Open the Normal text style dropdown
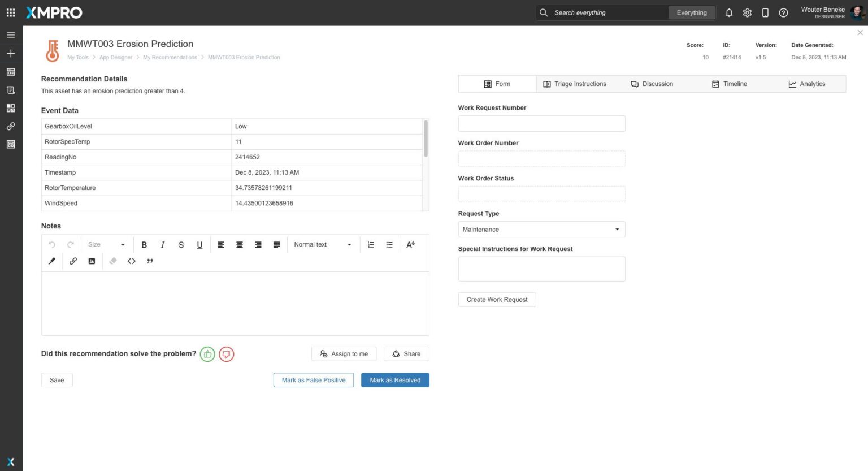Viewport: 868px width, 471px height. click(x=323, y=245)
